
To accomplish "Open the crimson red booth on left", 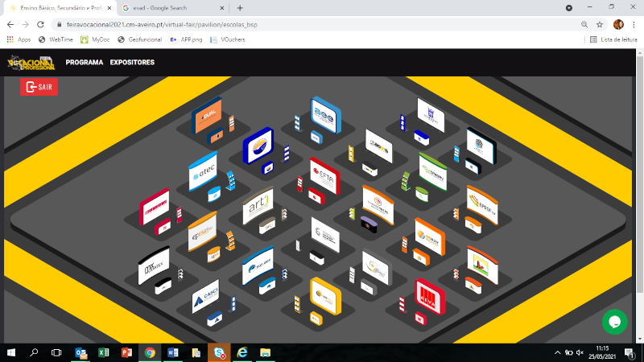I will point(155,207).
